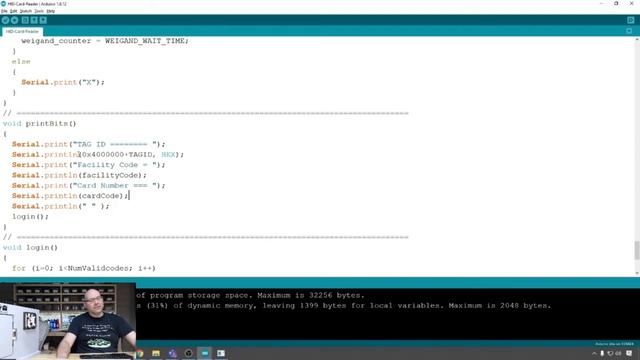
Task: Click the Upload sketch arrow icon
Action: pos(15,20)
